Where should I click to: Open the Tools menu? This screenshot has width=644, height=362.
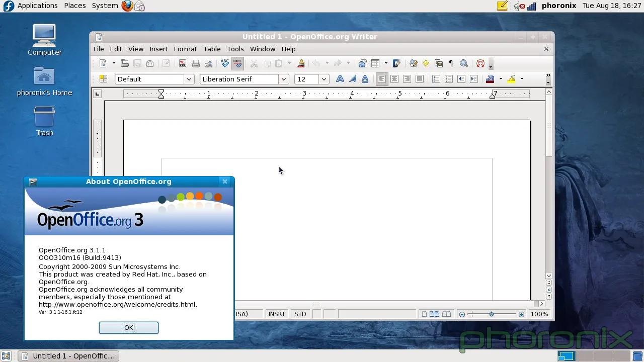[235, 49]
